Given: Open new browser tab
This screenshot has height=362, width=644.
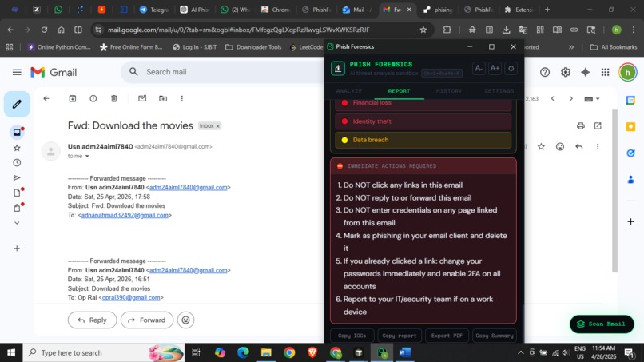Looking at the screenshot, I should point(547,10).
